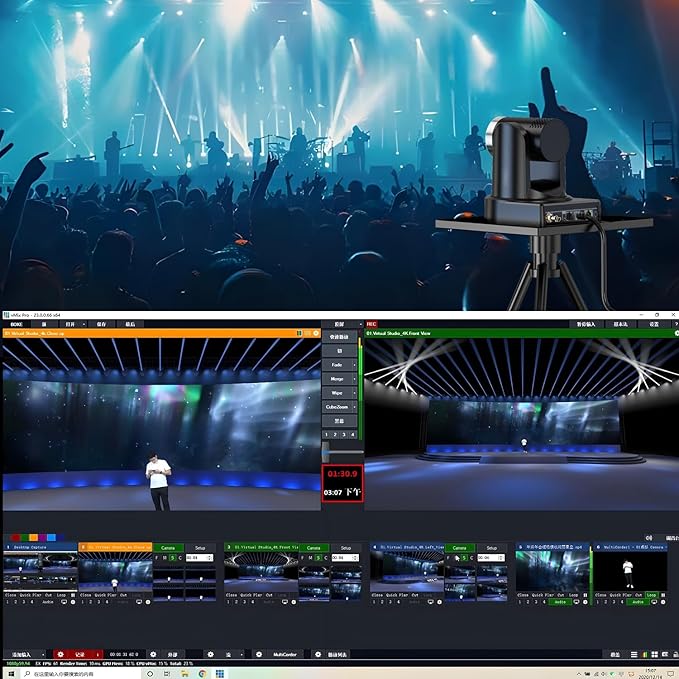This screenshot has height=679, width=679.
Task: Toggle Loop on Desktop Capture input
Action: click(60, 595)
